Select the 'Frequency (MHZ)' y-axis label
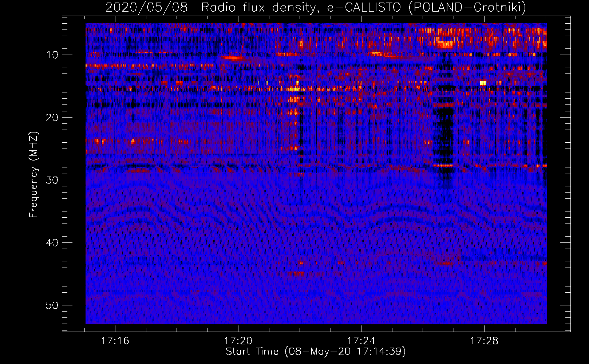This screenshot has height=364, width=589. coord(33,175)
